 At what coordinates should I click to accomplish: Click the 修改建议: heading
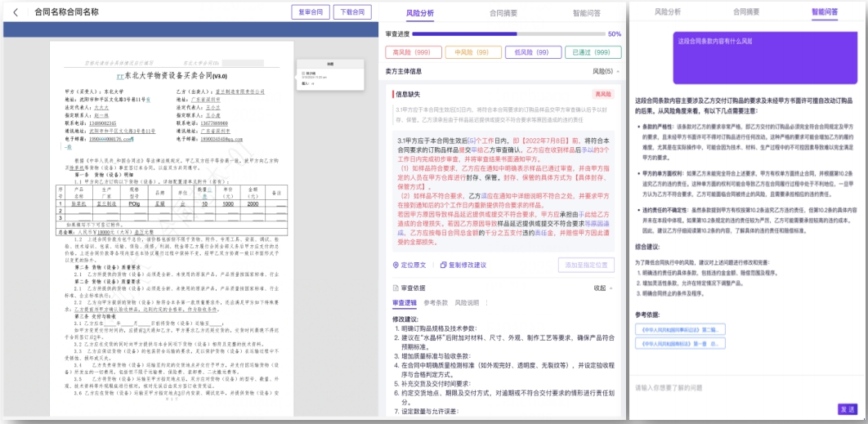pos(405,320)
